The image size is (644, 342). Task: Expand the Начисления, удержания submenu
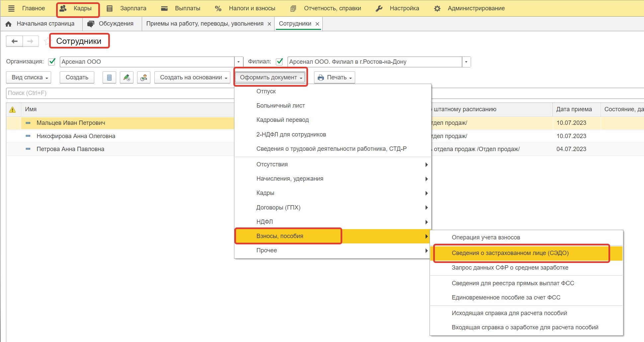(333, 179)
